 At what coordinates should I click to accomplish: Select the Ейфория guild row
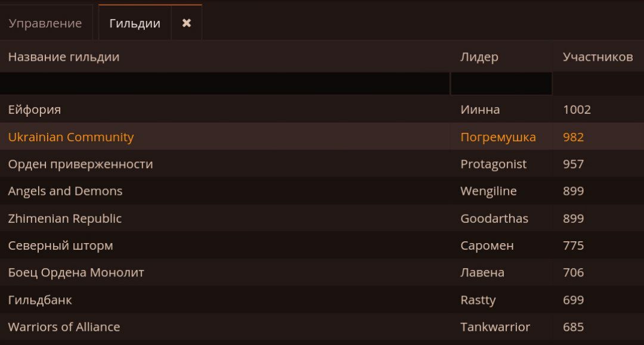point(322,110)
